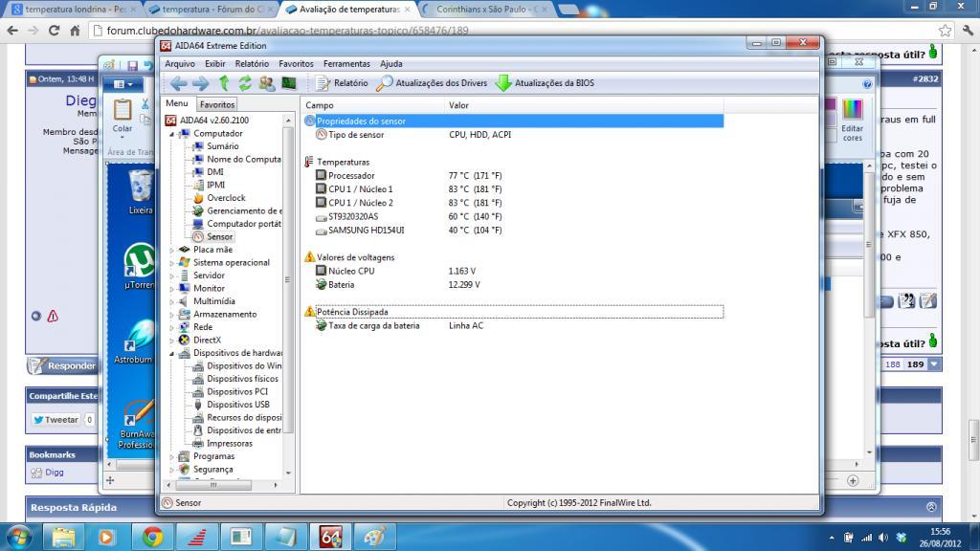980x551 pixels.
Task: Expand the Servidor tree node
Action: 172,275
